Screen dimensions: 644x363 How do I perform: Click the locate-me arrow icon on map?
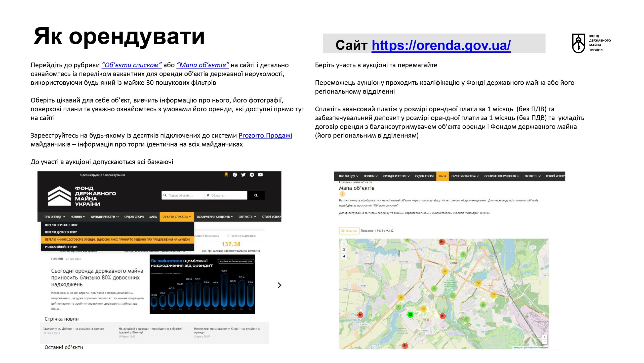click(x=344, y=256)
